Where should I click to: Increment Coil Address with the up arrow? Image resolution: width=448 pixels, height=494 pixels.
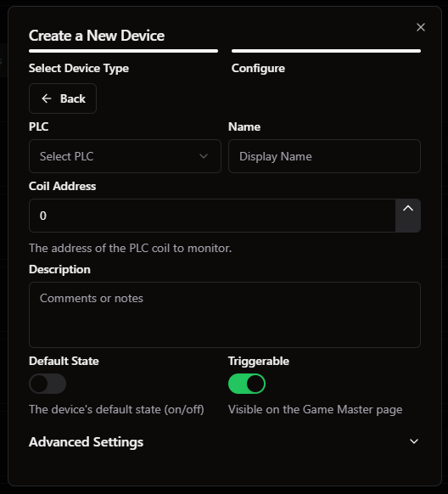408,208
